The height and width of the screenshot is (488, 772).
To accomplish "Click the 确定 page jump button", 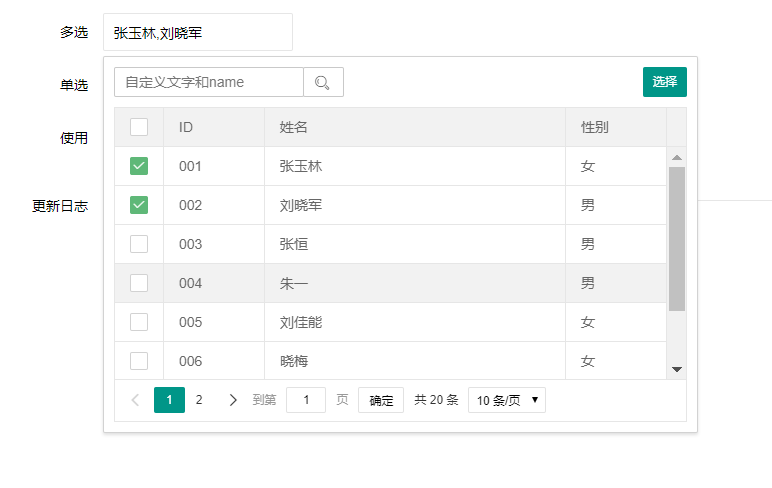I will pyautogui.click(x=381, y=400).
